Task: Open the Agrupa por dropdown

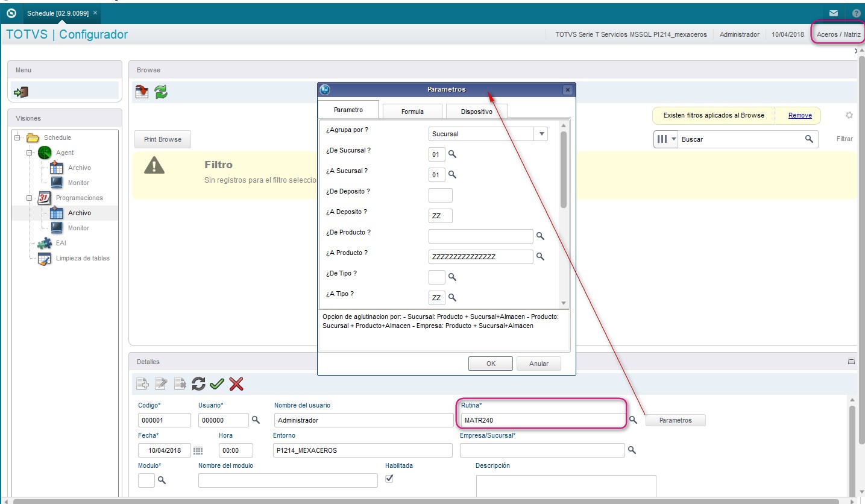Action: 541,134
